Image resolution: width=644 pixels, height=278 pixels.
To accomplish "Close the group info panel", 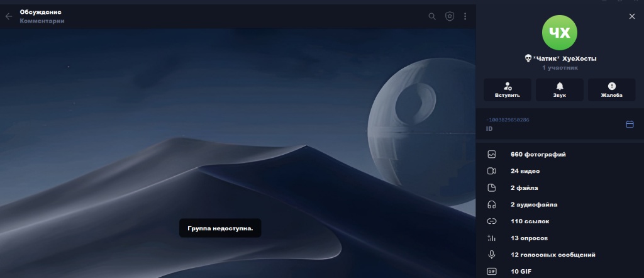I will (x=631, y=16).
